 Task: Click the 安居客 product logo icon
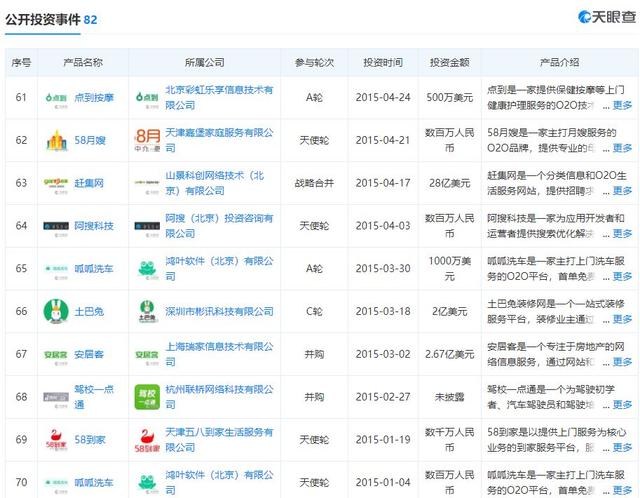(x=55, y=353)
